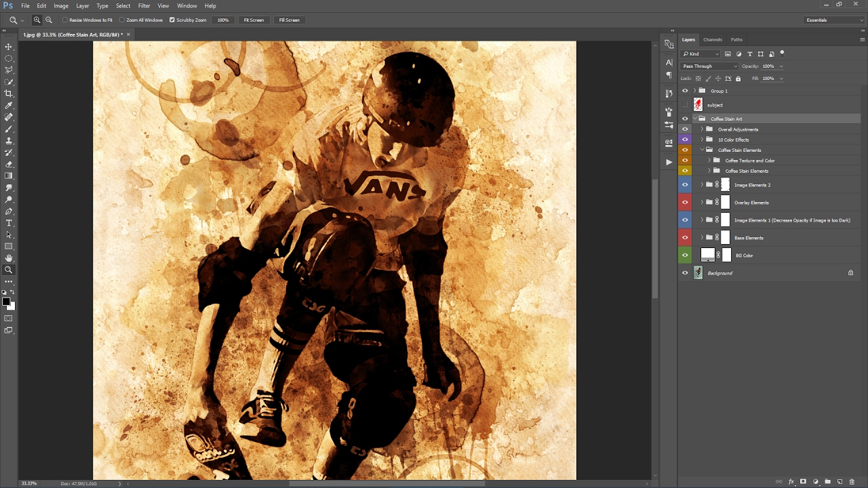Click the Fit Screen button
The height and width of the screenshot is (488, 868).
tap(254, 20)
